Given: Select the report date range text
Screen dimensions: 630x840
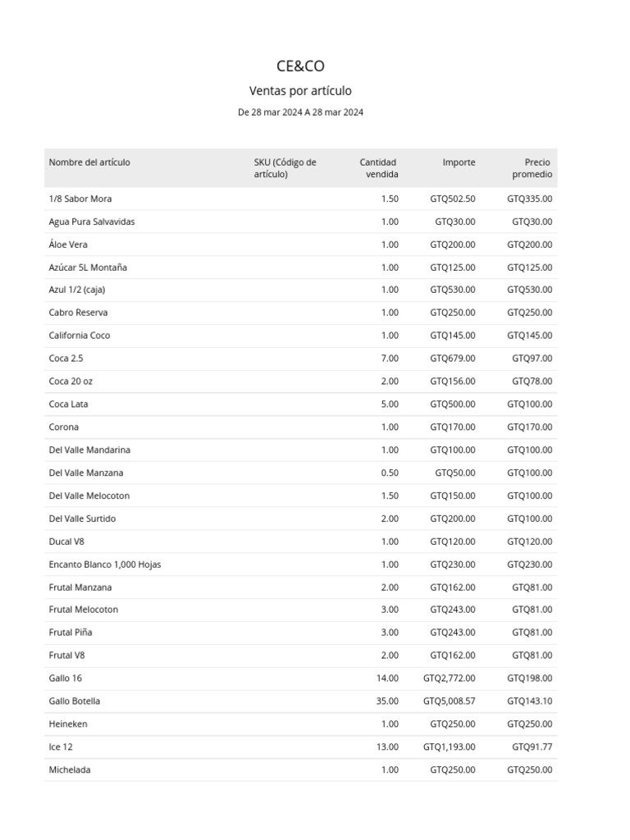Looking at the screenshot, I should click(x=300, y=112).
